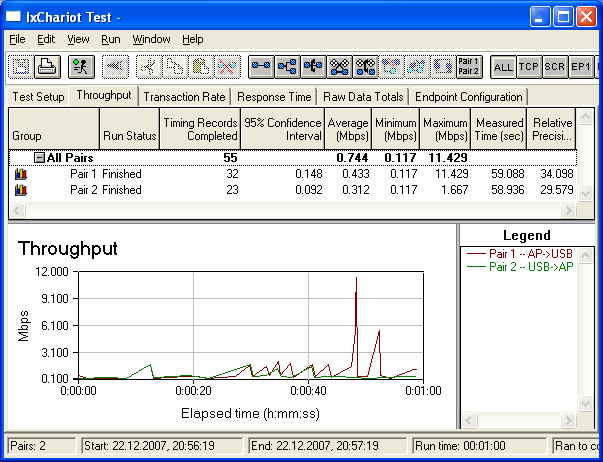Open the Edit menu

[x=46, y=39]
